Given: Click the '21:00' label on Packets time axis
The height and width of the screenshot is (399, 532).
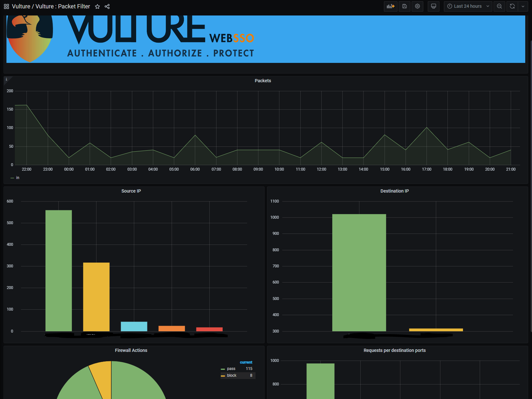Looking at the screenshot, I should click(511, 169).
